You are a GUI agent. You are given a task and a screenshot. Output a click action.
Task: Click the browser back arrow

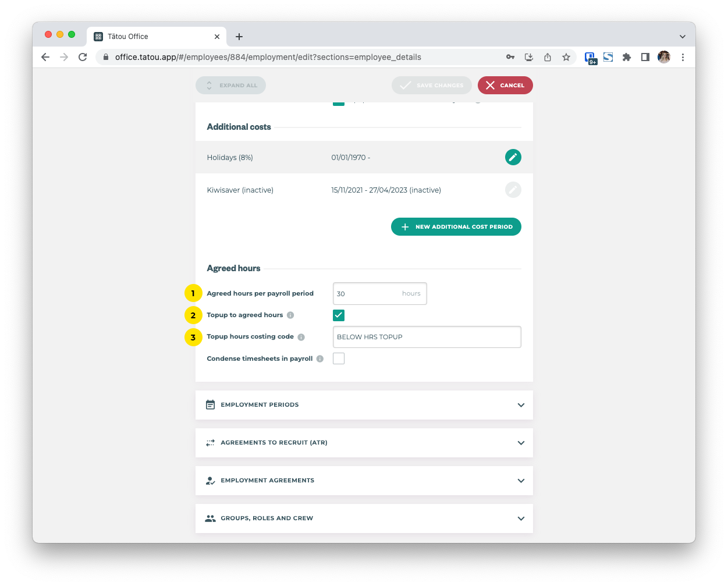[45, 57]
